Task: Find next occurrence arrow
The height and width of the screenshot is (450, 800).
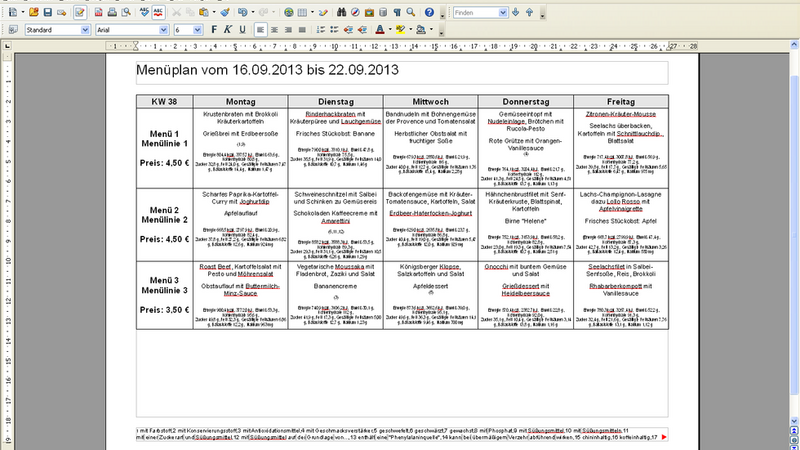Action: pyautogui.click(x=516, y=12)
